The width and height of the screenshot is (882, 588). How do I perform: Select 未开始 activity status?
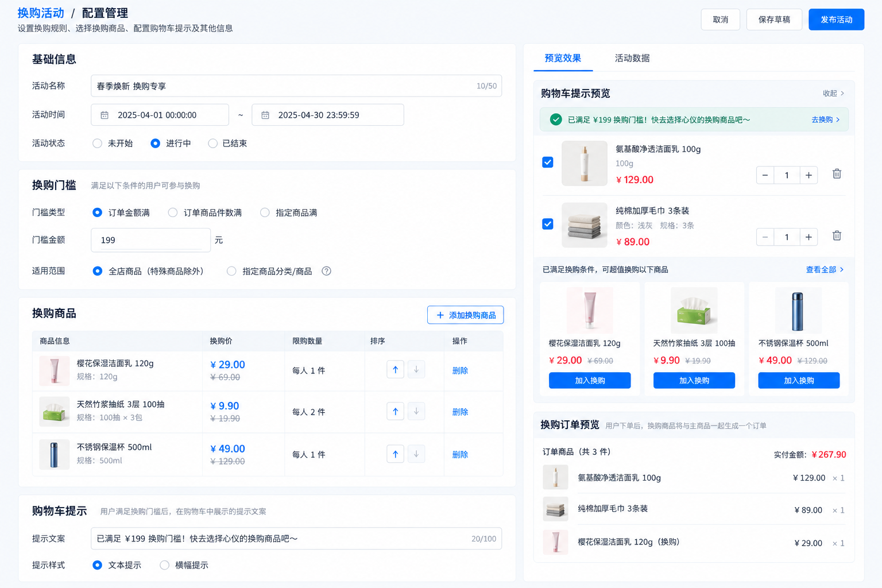[x=98, y=143]
